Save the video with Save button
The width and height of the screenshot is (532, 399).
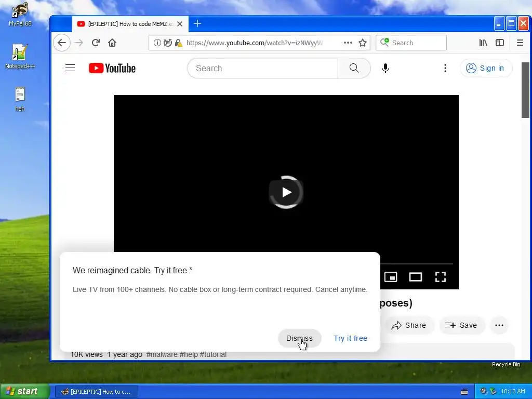click(461, 325)
